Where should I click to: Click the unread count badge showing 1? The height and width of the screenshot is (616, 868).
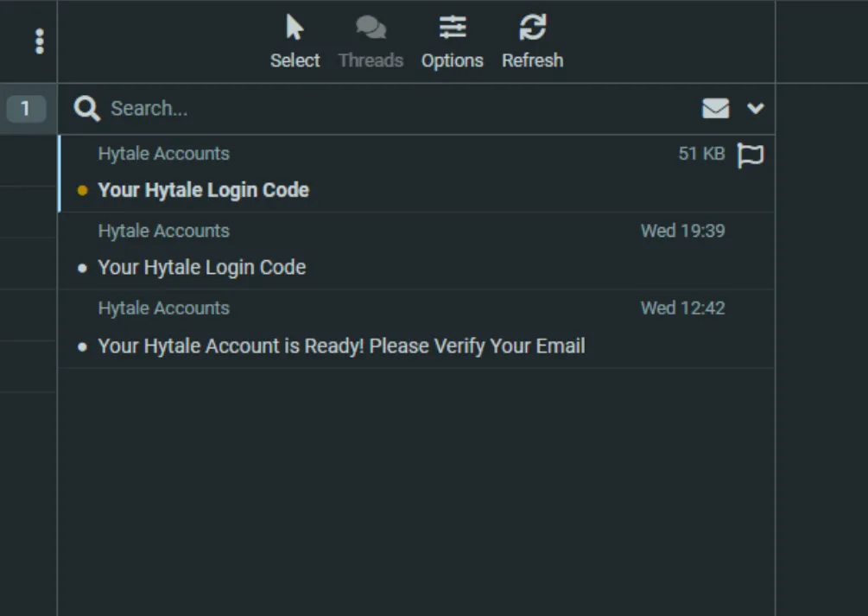click(25, 108)
